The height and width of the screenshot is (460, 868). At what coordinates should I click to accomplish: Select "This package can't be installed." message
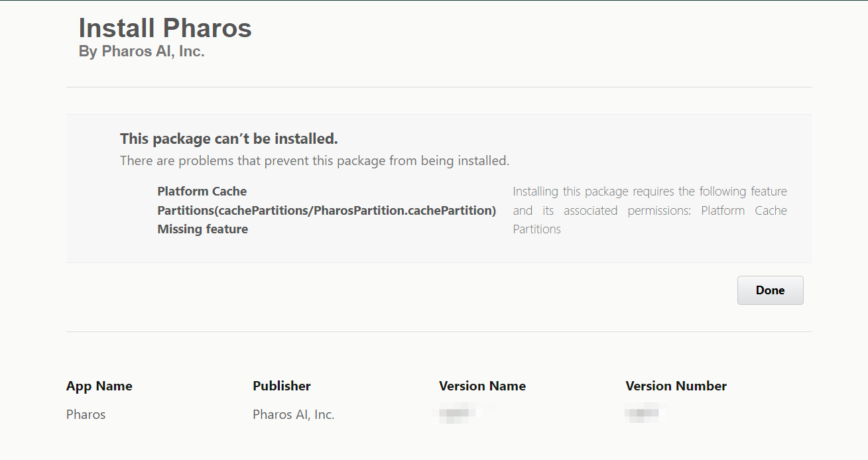pyautogui.click(x=229, y=139)
